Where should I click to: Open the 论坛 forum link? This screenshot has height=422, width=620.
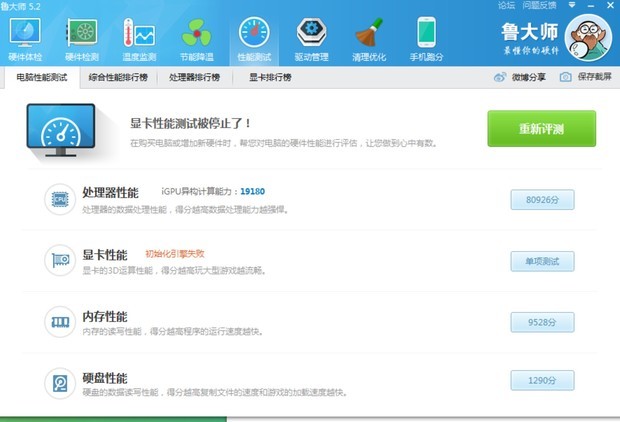pyautogui.click(x=507, y=5)
